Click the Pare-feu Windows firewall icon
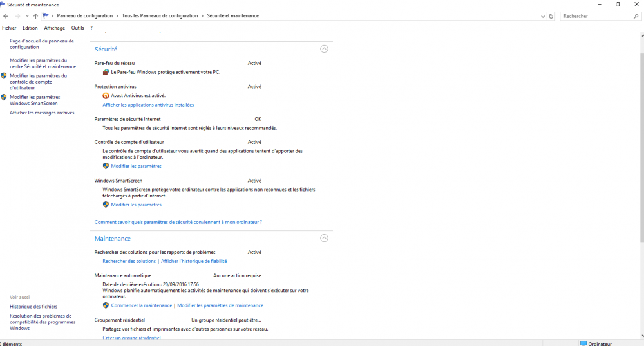This screenshot has width=644, height=346. tap(106, 72)
